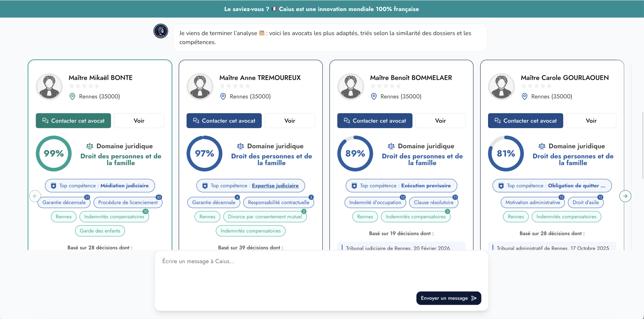
Task: Click Anne TREMOUREUX's location pin icon
Action: click(x=223, y=96)
